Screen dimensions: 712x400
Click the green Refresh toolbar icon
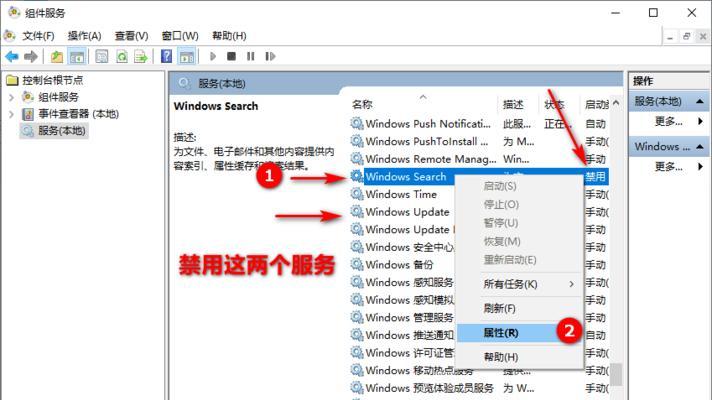122,57
